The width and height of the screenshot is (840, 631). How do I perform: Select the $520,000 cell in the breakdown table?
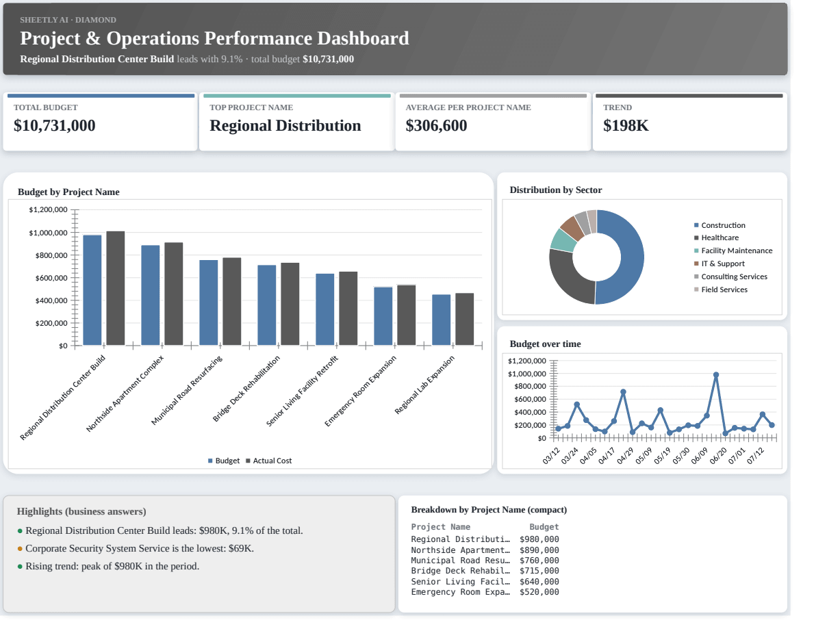click(x=539, y=592)
